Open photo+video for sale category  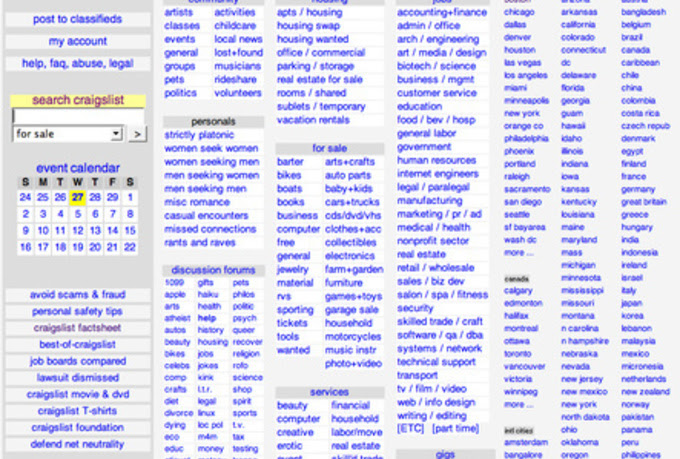click(353, 364)
